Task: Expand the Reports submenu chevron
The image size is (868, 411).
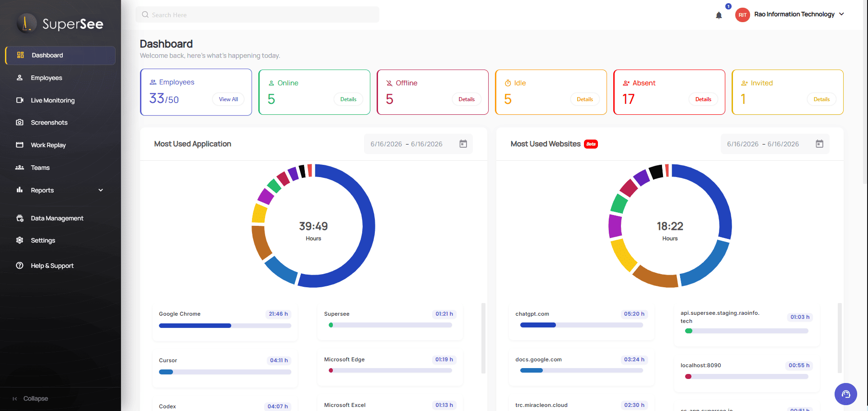Action: (101, 190)
